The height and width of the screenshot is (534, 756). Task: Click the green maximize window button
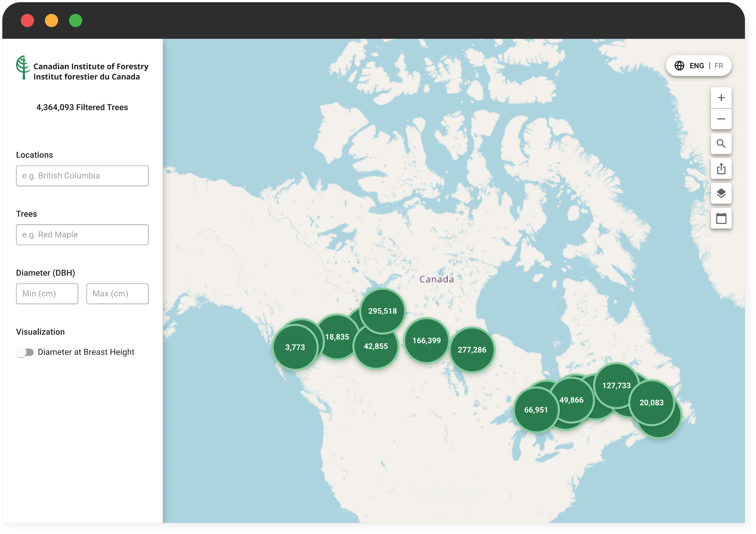tap(75, 21)
